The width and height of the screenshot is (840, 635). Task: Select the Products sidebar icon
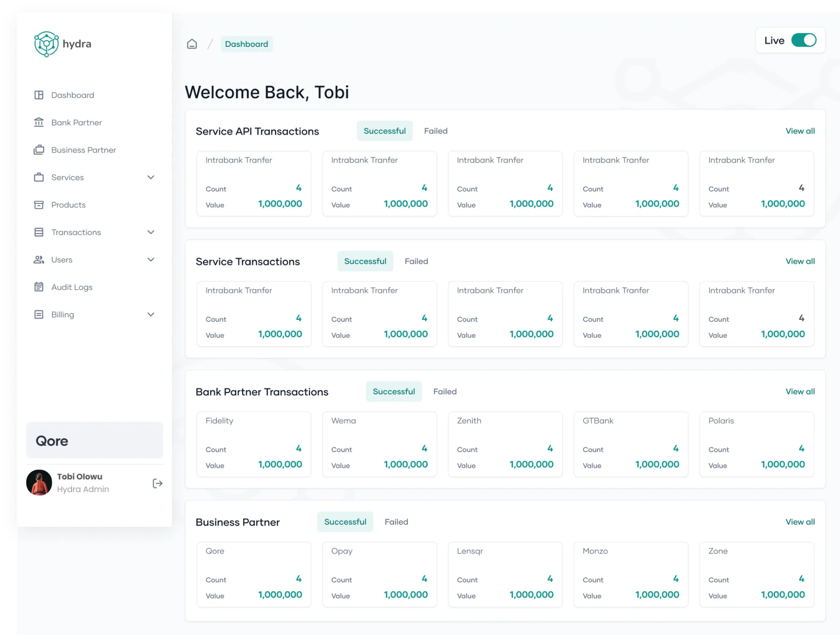point(39,205)
